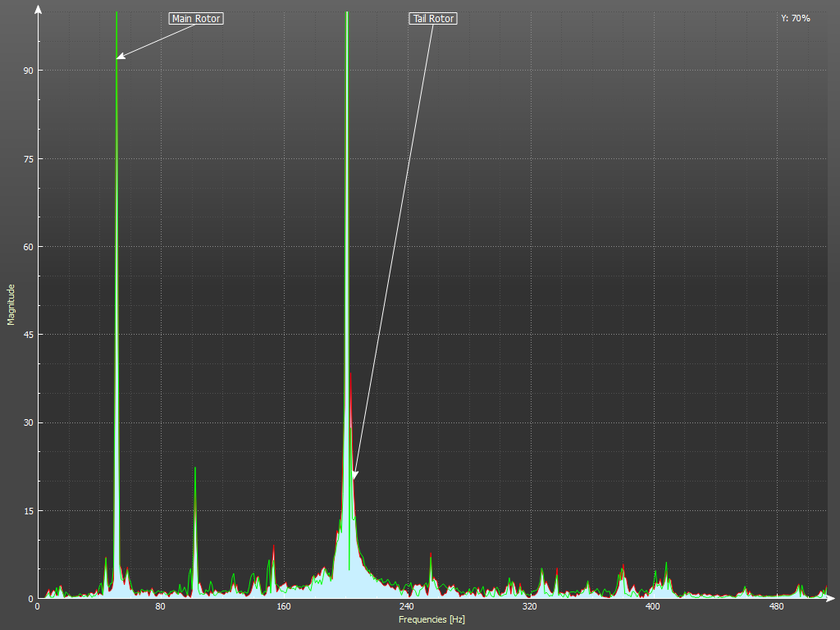
Task: Select the Magnitude axis title
Action: coord(11,304)
